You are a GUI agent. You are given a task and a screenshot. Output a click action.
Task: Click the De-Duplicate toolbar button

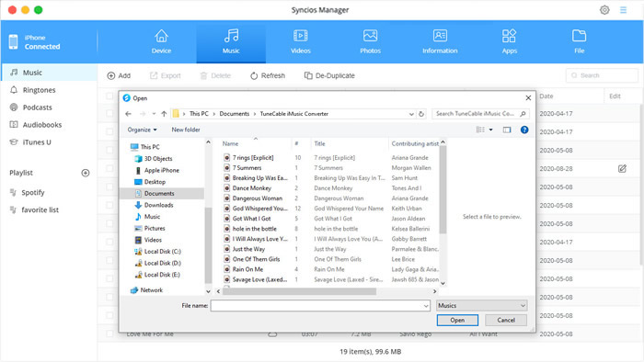[329, 75]
